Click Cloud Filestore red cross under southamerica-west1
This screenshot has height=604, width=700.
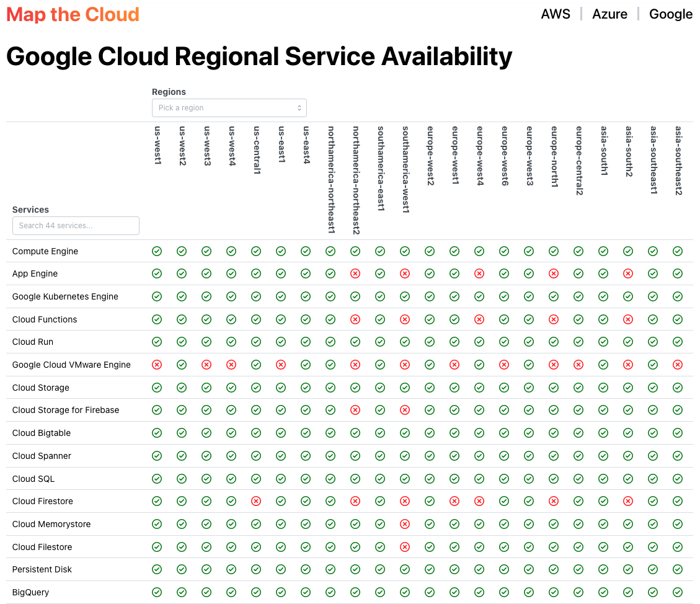[x=405, y=547]
